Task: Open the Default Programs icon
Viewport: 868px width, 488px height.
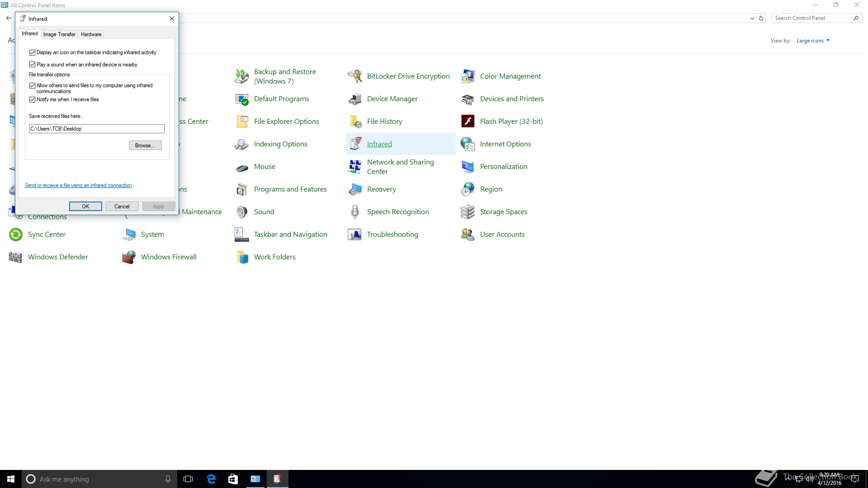Action: pos(242,99)
